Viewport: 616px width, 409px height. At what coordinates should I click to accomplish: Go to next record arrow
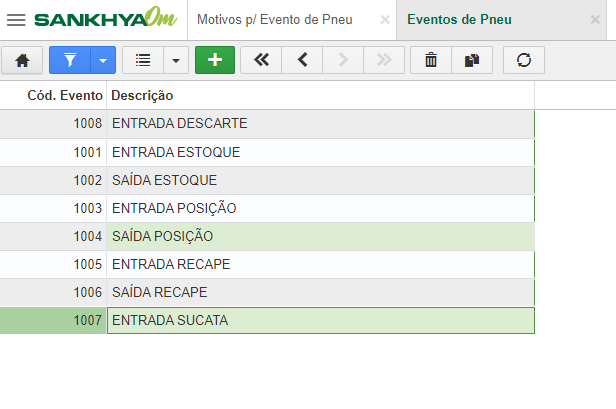coord(343,60)
